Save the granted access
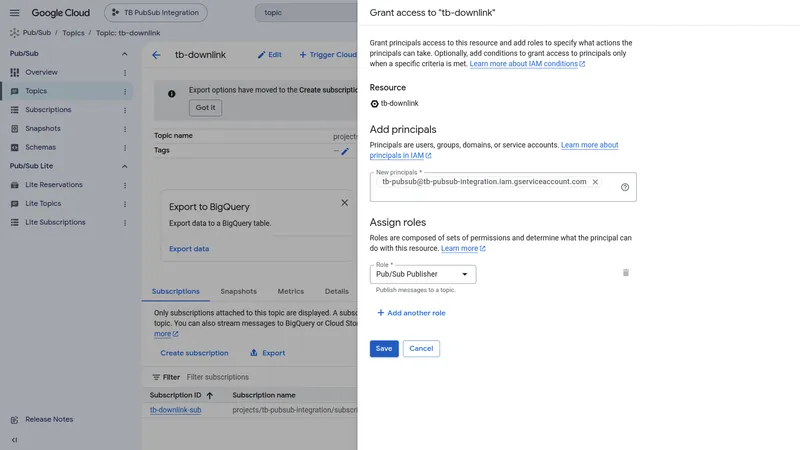 coord(384,349)
